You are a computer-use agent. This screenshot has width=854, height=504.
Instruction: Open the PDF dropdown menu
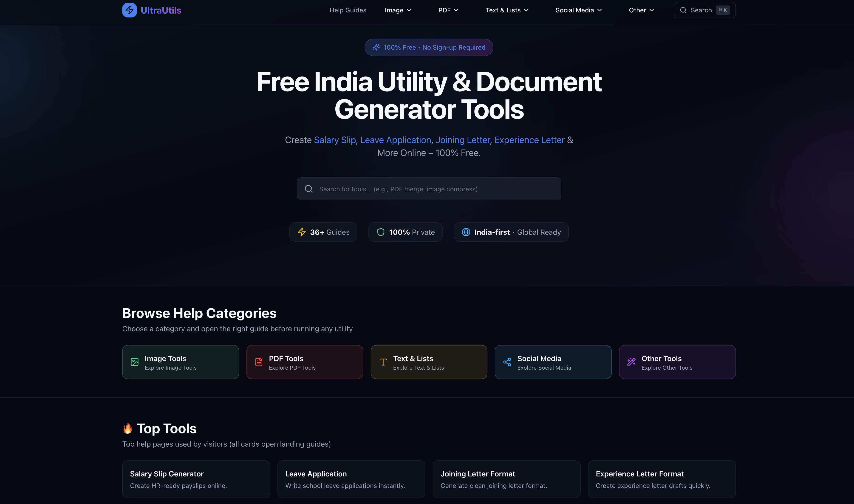(448, 10)
